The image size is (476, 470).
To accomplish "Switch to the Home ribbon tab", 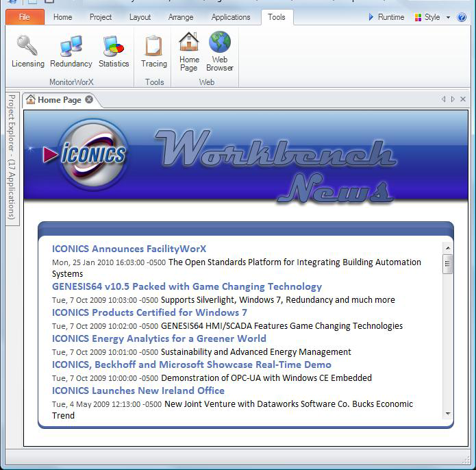I will tap(63, 17).
